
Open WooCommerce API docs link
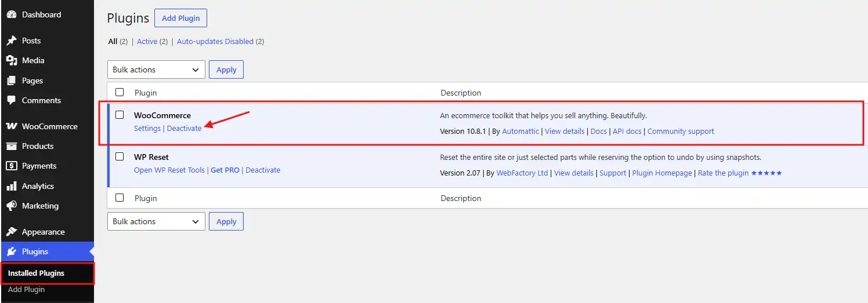(x=627, y=132)
